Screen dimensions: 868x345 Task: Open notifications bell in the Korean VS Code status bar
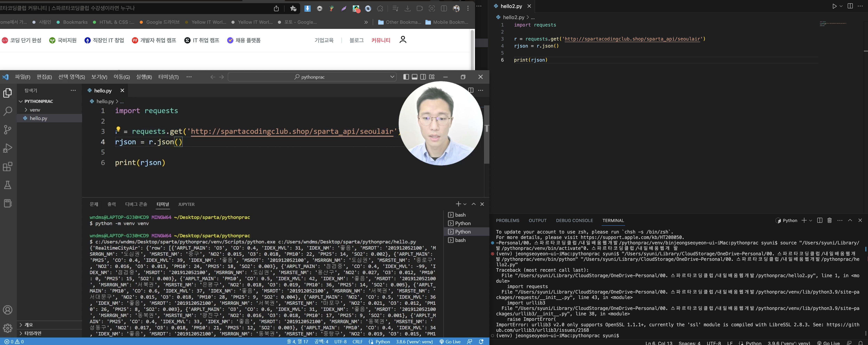481,342
